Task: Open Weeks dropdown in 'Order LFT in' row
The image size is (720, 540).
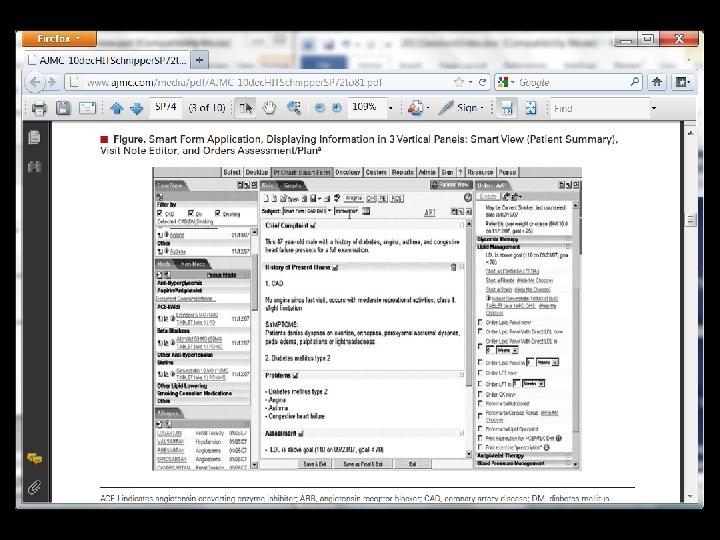Action: (x=542, y=383)
